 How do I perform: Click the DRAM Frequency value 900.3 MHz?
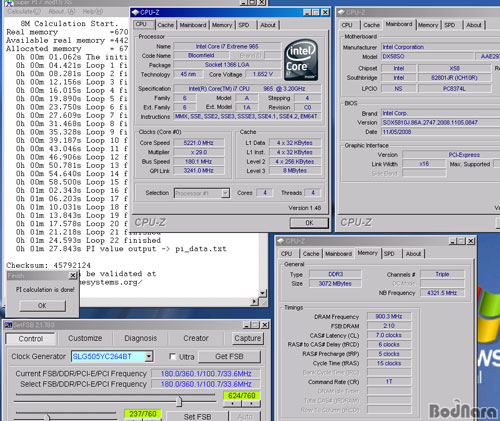pos(389,316)
